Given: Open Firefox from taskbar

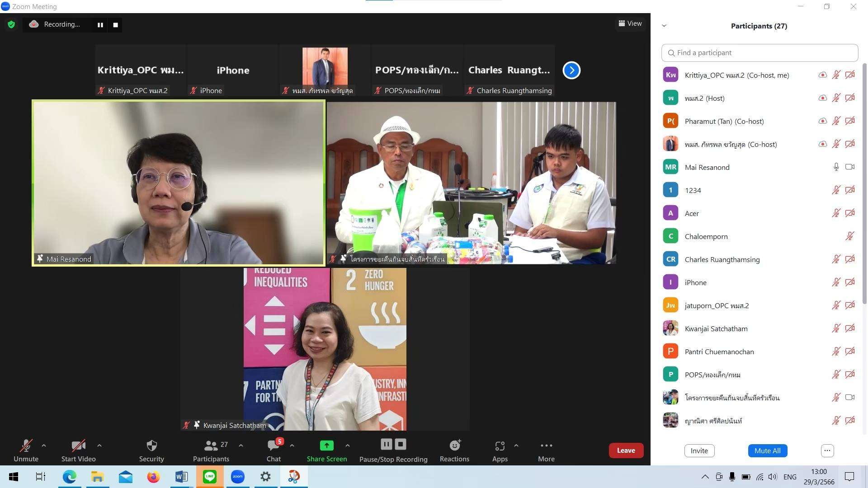Looking at the screenshot, I should (x=153, y=477).
